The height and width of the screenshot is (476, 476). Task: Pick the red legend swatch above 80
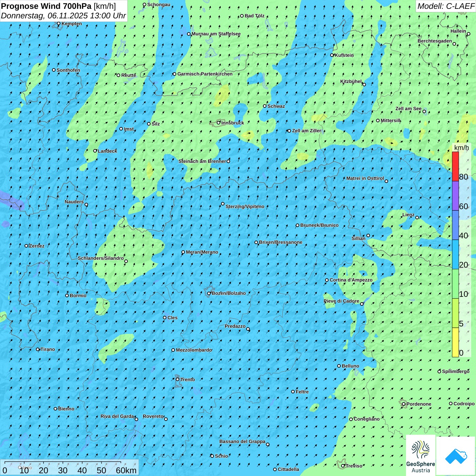(x=455, y=166)
